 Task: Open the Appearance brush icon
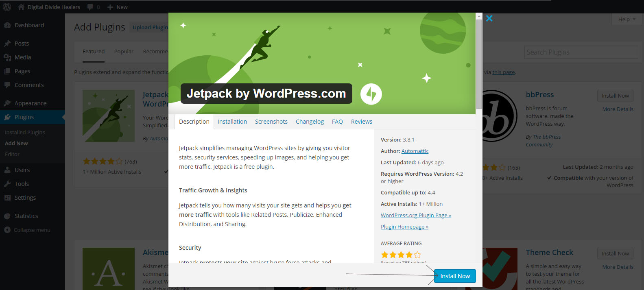coord(7,103)
